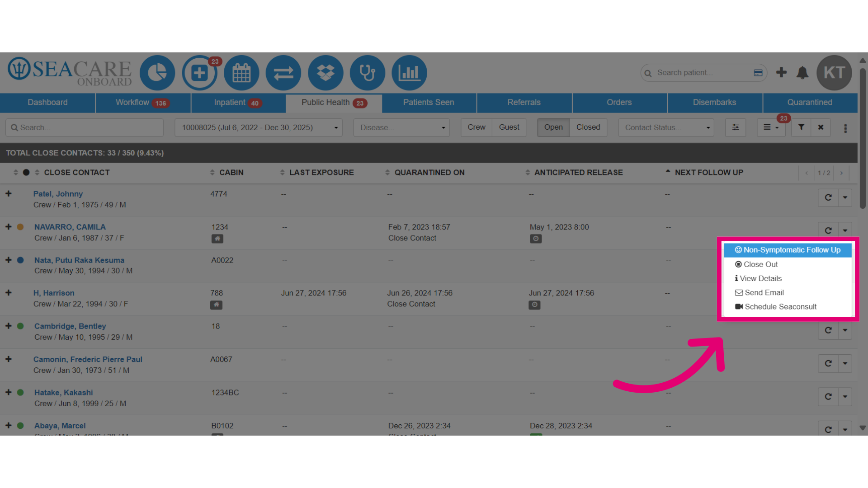Switch to the Quarantined tab
The image size is (868, 488).
(x=810, y=103)
